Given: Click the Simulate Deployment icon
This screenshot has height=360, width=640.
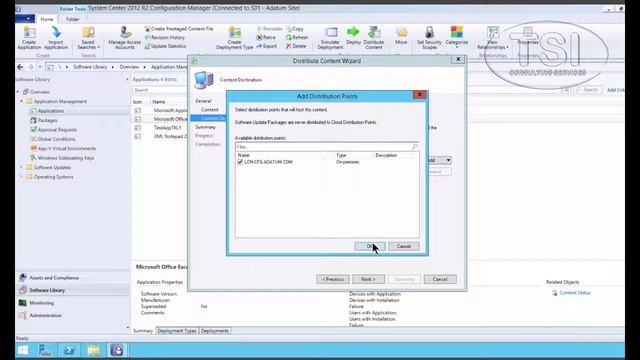Looking at the screenshot, I should tap(330, 38).
